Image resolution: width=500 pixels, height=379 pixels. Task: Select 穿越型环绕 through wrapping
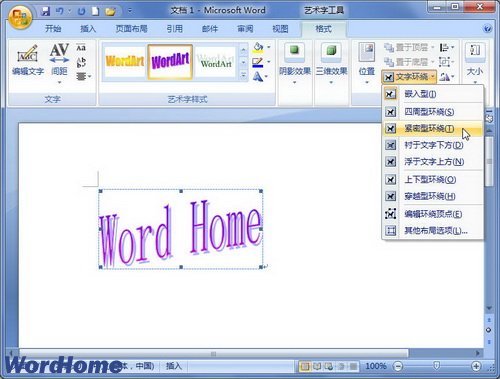pos(433,196)
